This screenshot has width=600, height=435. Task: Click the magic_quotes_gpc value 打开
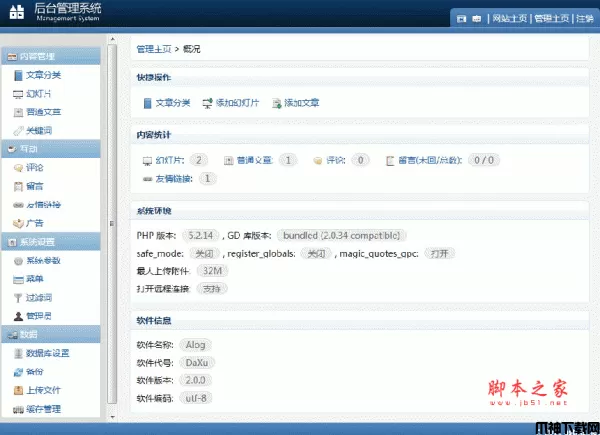click(x=439, y=254)
